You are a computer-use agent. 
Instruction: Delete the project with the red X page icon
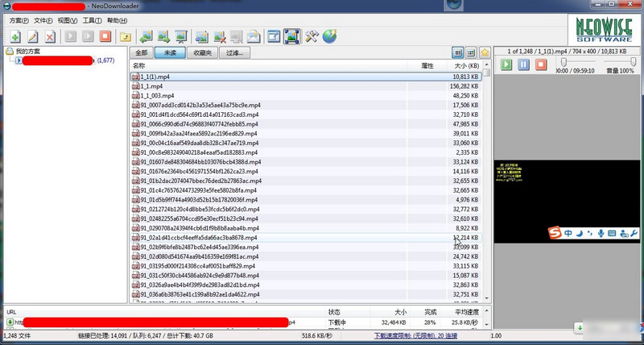(50, 37)
